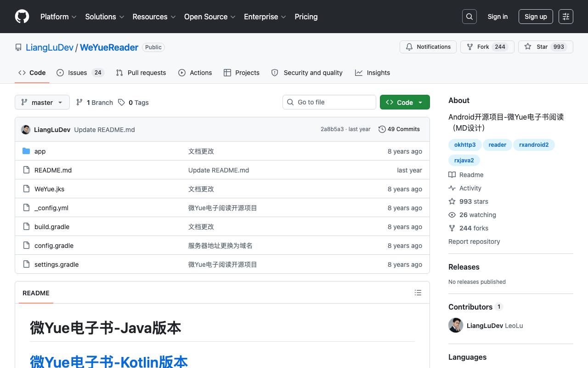The image size is (588, 368).
Task: Expand the master branch dropdown
Action: 42,102
